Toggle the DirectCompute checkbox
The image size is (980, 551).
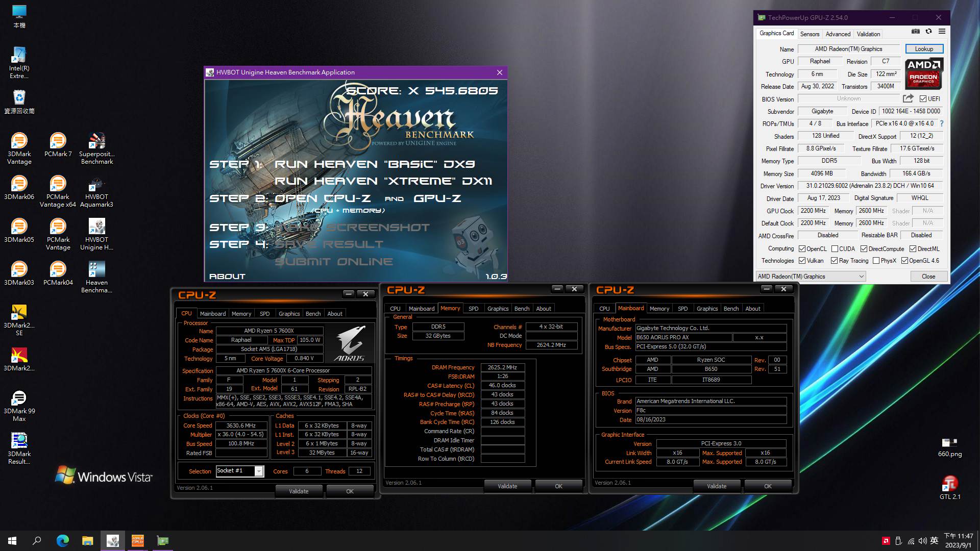pos(864,249)
